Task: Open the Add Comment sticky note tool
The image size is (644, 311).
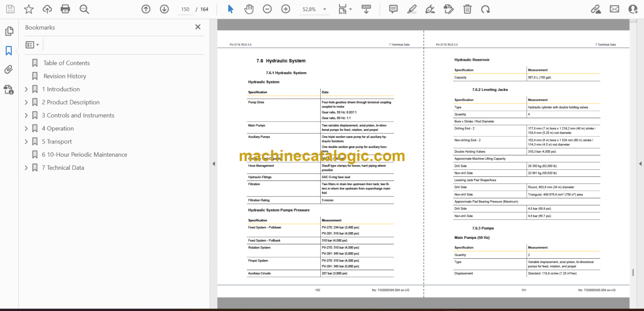Action: point(393,9)
